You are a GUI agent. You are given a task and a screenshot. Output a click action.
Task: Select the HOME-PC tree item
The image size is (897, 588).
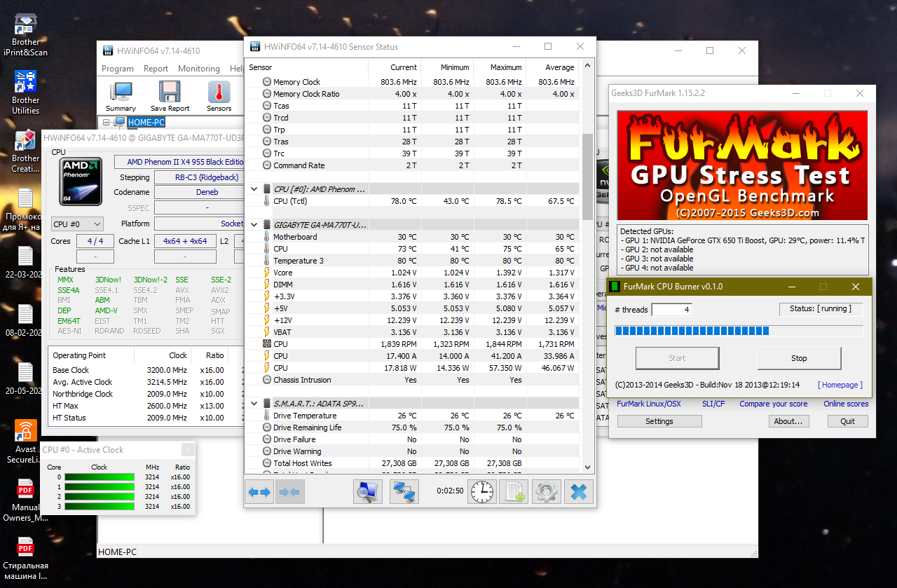pos(146,123)
